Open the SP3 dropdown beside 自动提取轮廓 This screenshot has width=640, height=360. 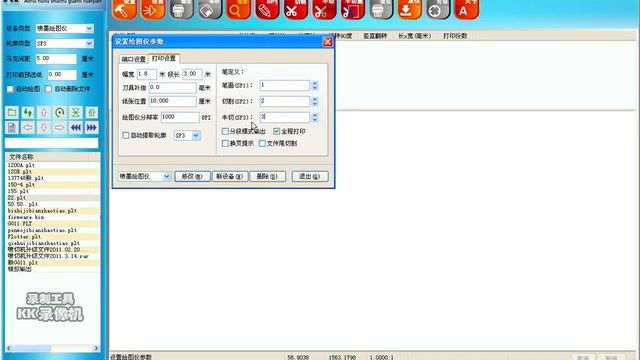[196, 135]
